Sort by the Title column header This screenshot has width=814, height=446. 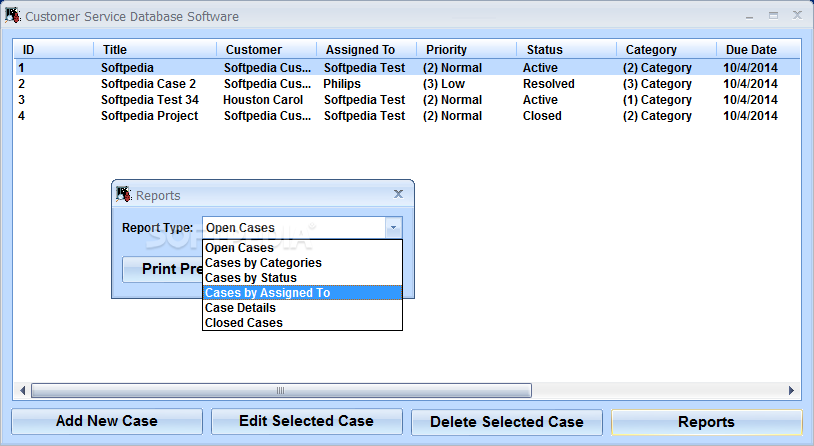click(x=155, y=50)
